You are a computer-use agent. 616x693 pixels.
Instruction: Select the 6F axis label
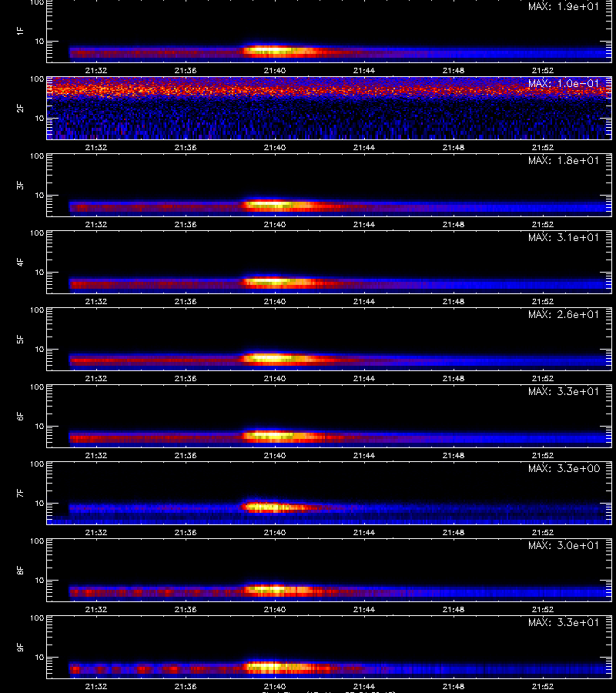coord(20,416)
